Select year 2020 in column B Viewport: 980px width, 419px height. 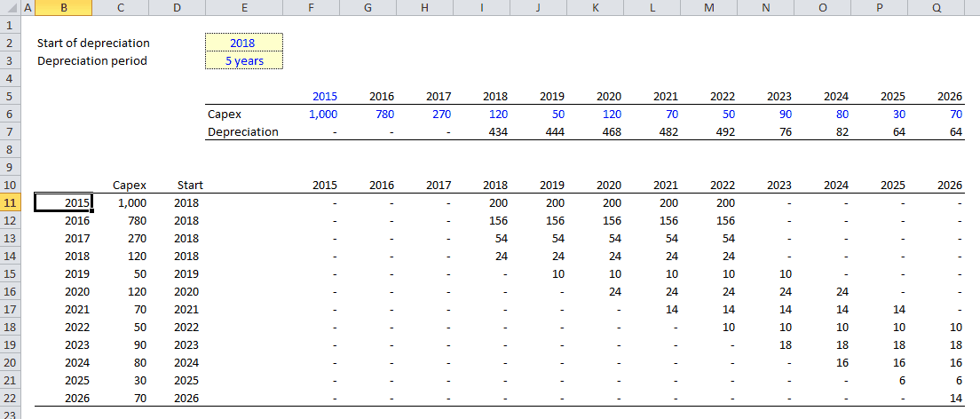[77, 291]
